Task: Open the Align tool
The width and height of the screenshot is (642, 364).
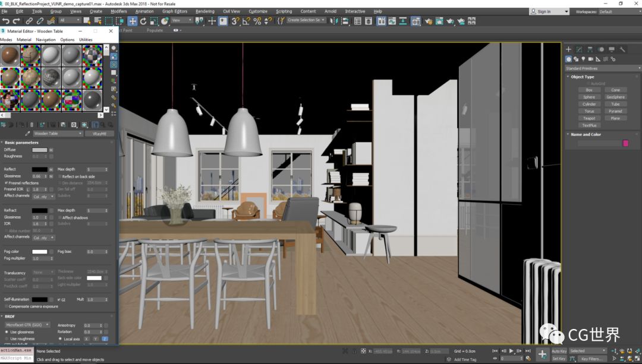Action: point(345,21)
